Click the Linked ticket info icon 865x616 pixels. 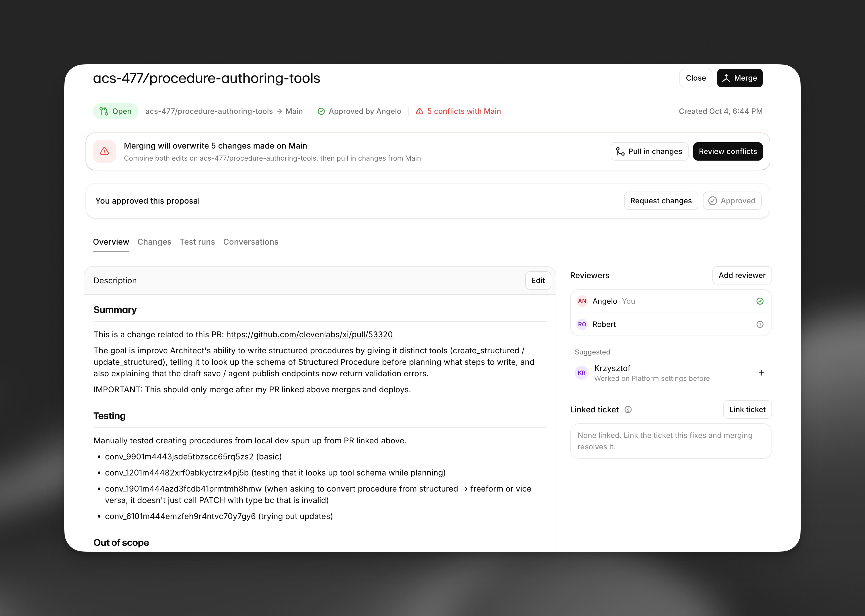coord(628,410)
